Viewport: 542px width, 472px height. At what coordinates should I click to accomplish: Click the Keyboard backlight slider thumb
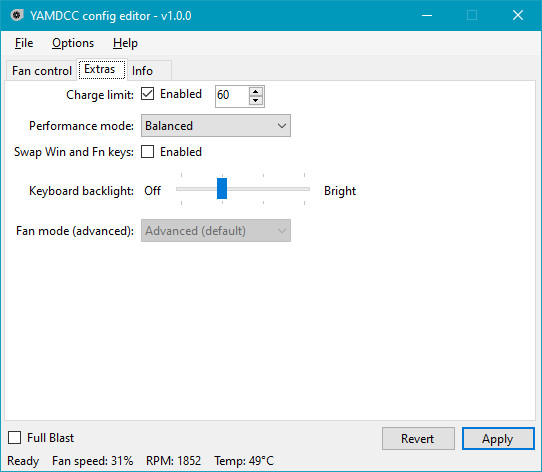[x=222, y=188]
